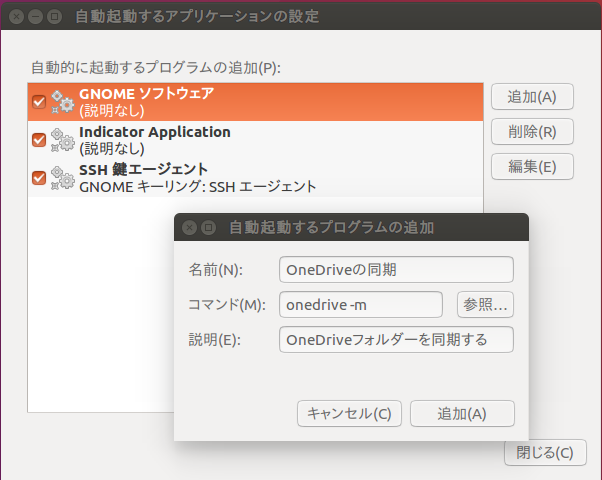
Task: Close the 自動起動するプログラムの追加 dialog window
Action: (189, 228)
